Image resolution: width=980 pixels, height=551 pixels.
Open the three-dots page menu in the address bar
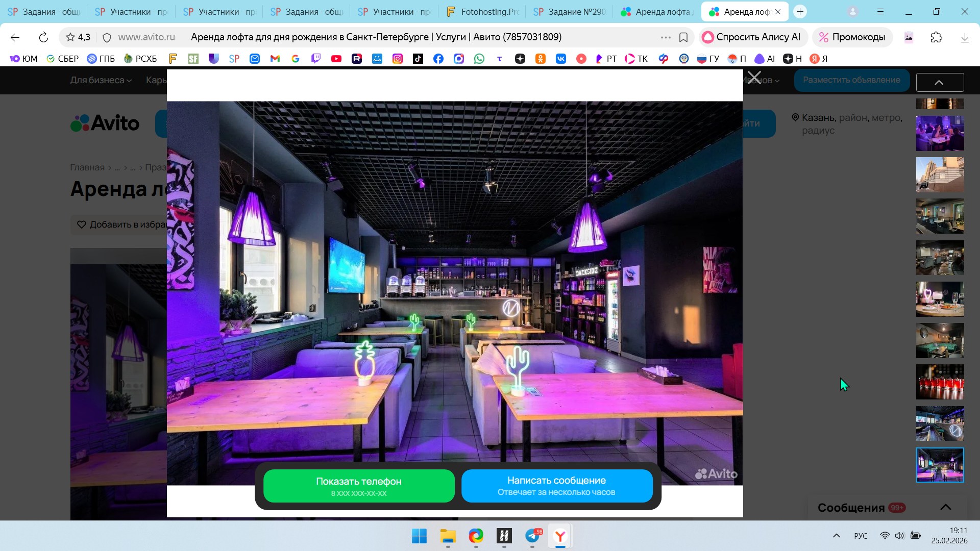coord(665,37)
